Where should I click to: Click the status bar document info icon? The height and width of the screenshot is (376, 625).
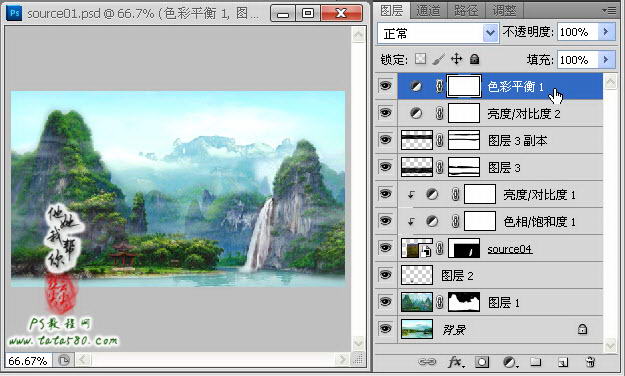tap(63, 360)
